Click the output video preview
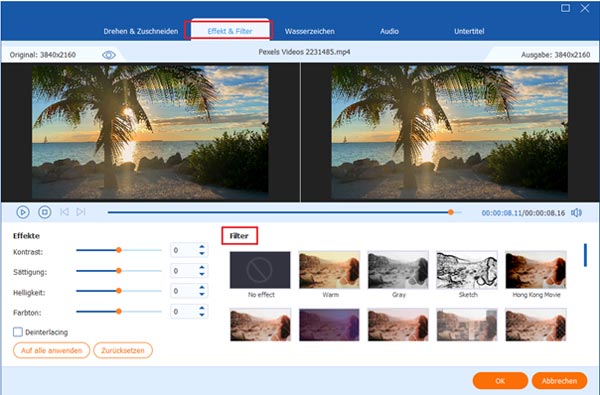Viewport: 600px width, 395px height. tap(450, 132)
